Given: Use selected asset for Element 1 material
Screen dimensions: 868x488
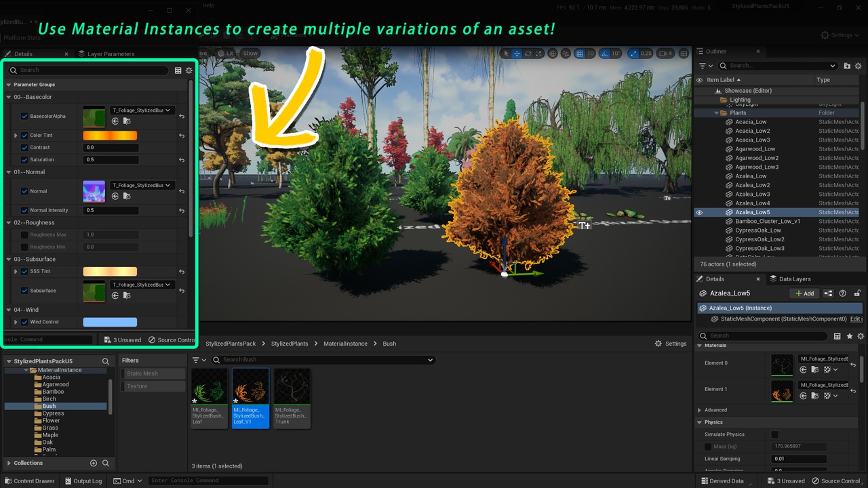Looking at the screenshot, I should [803, 396].
